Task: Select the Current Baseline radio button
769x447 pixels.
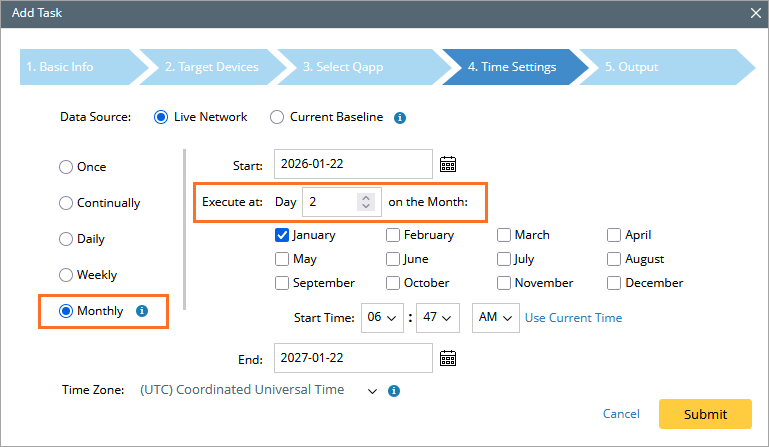Action: click(x=278, y=117)
